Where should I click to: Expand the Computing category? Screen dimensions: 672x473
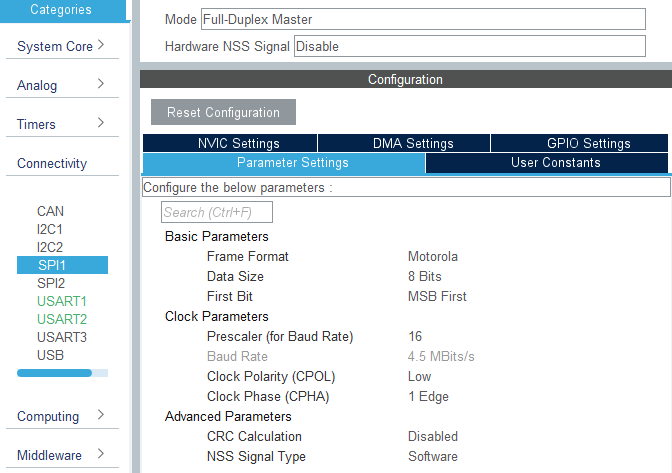[60, 416]
